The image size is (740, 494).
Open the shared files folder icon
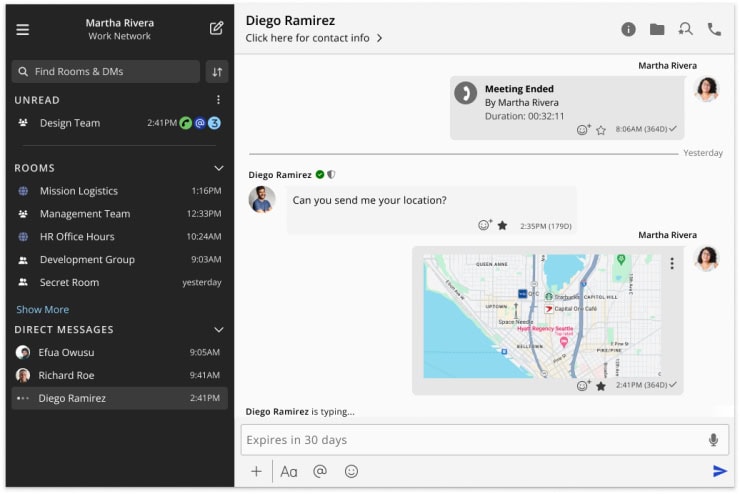[x=657, y=29]
